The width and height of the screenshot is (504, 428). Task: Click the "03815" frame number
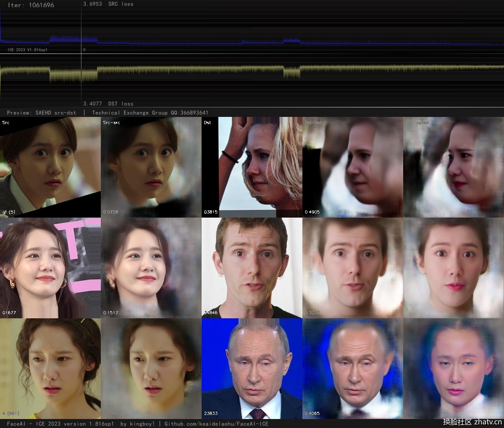tap(211, 212)
